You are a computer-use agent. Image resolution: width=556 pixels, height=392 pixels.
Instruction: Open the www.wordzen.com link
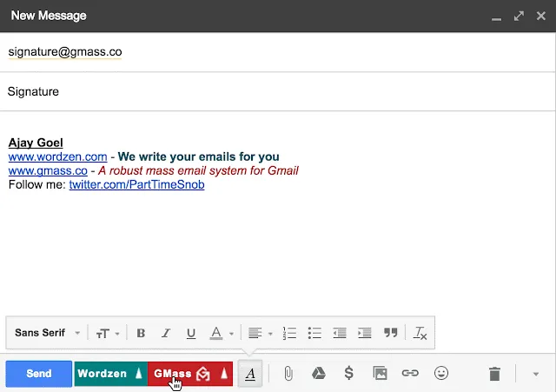coord(58,156)
